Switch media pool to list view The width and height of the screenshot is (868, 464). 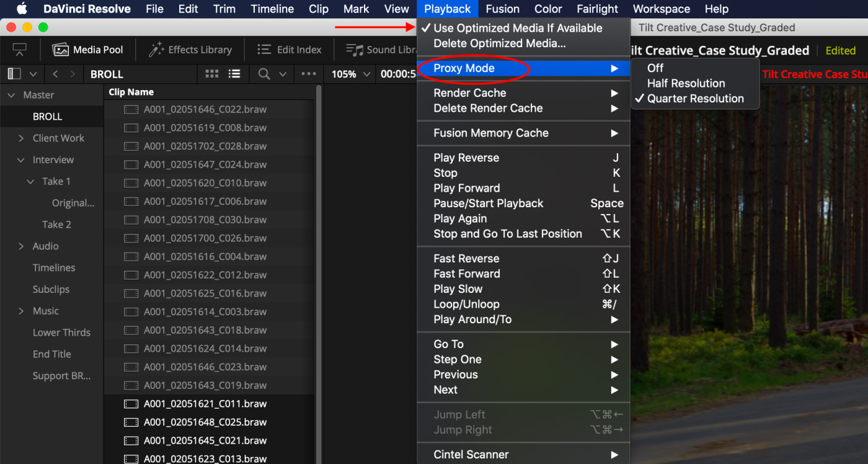pyautogui.click(x=234, y=74)
